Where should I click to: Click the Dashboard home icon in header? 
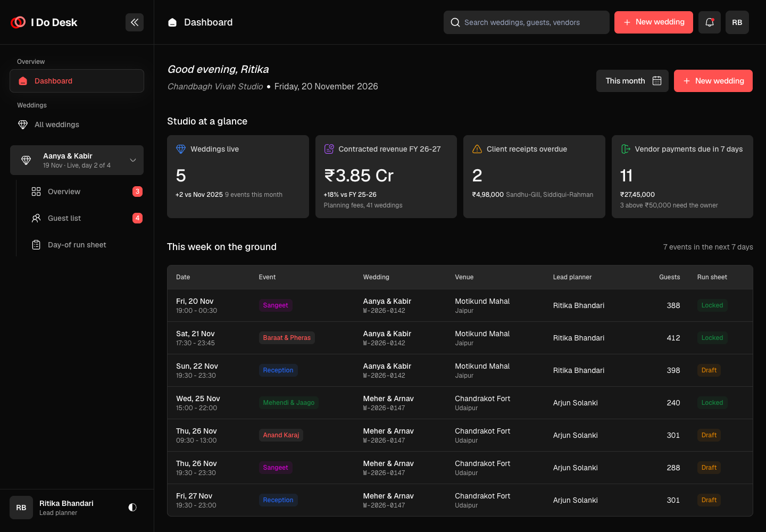pos(172,22)
